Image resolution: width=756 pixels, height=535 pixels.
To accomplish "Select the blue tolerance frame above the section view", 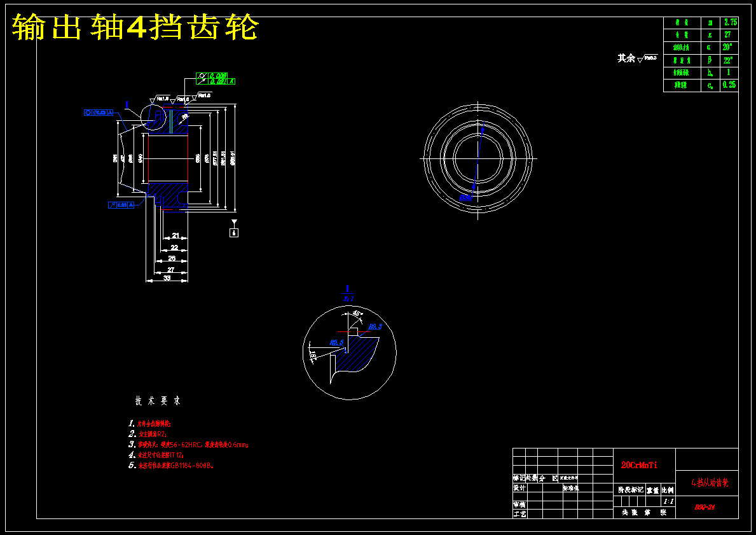I will 99,113.
